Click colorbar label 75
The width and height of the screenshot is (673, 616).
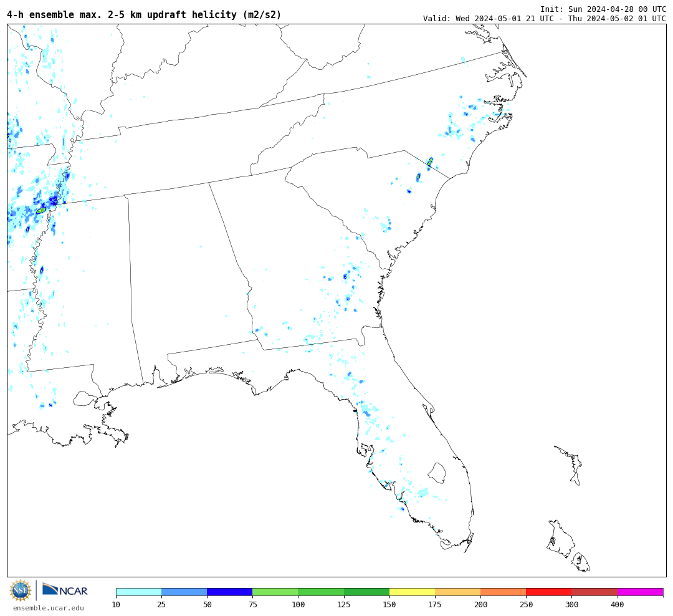pos(252,604)
